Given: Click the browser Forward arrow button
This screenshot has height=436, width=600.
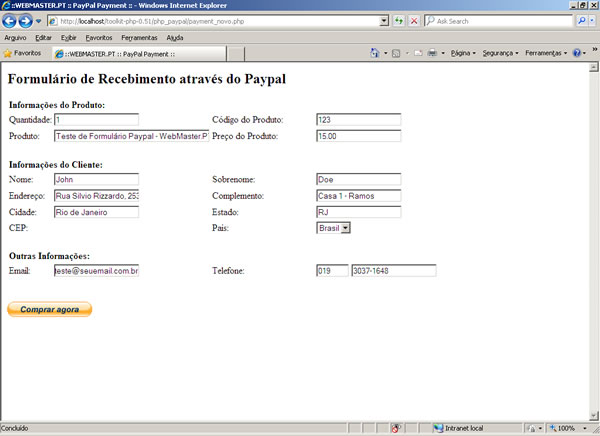Looking at the screenshot, I should [x=25, y=21].
